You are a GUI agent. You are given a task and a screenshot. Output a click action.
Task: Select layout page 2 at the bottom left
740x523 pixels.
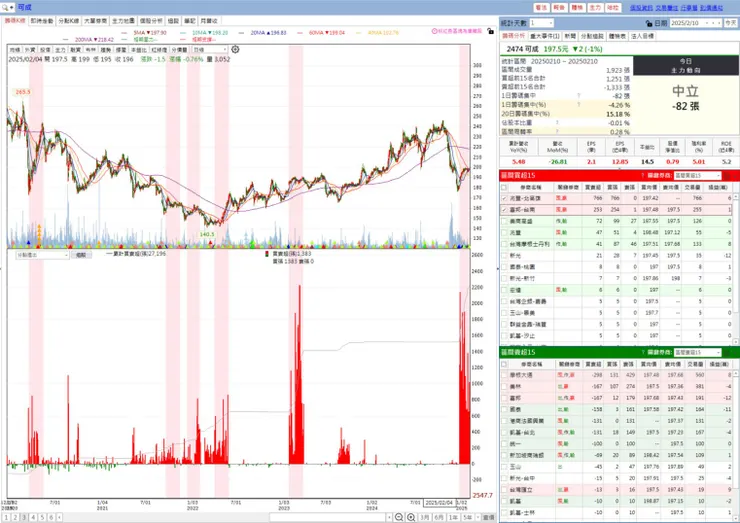pyautogui.click(x=15, y=518)
